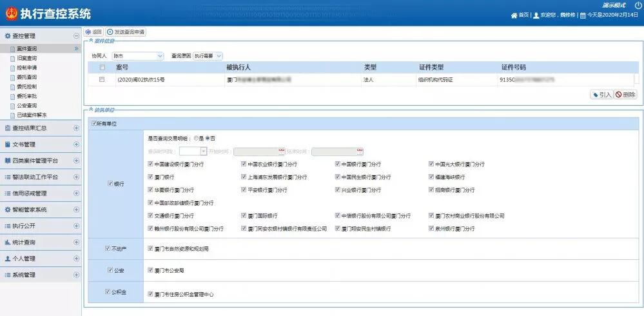Expand the 系统管理 section
644x316 pixels.
point(77,275)
